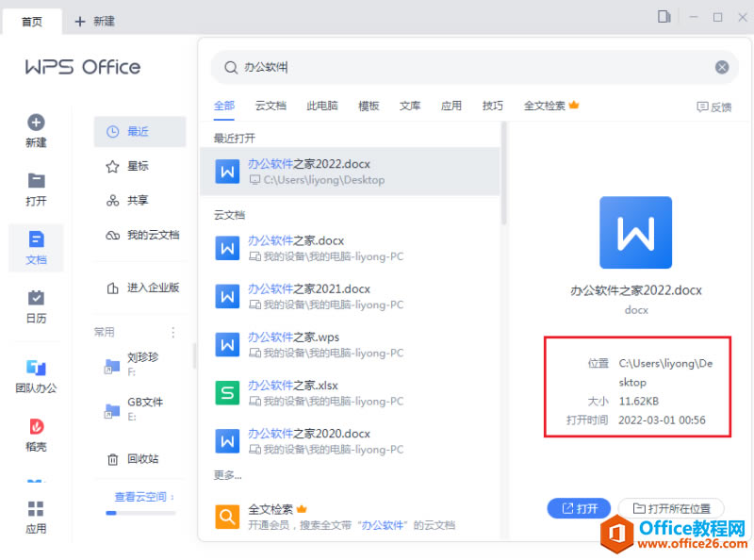Click 查看云空间 link
This screenshot has width=754, height=560.
coord(143,496)
